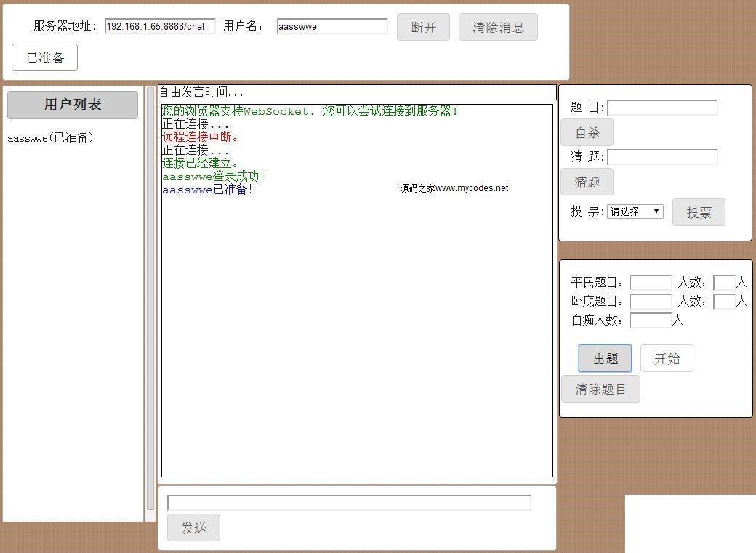Focus the 题目 input field
The width and height of the screenshot is (756, 553).
[662, 107]
